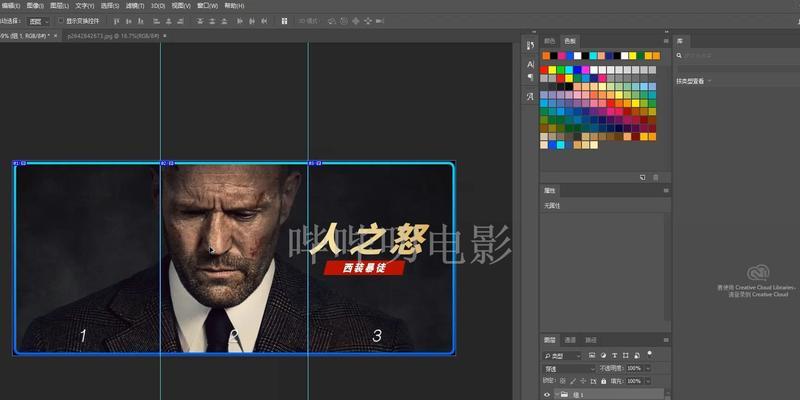Open the 填充 fill slider dropdown
This screenshot has width=800, height=400.
648,381
